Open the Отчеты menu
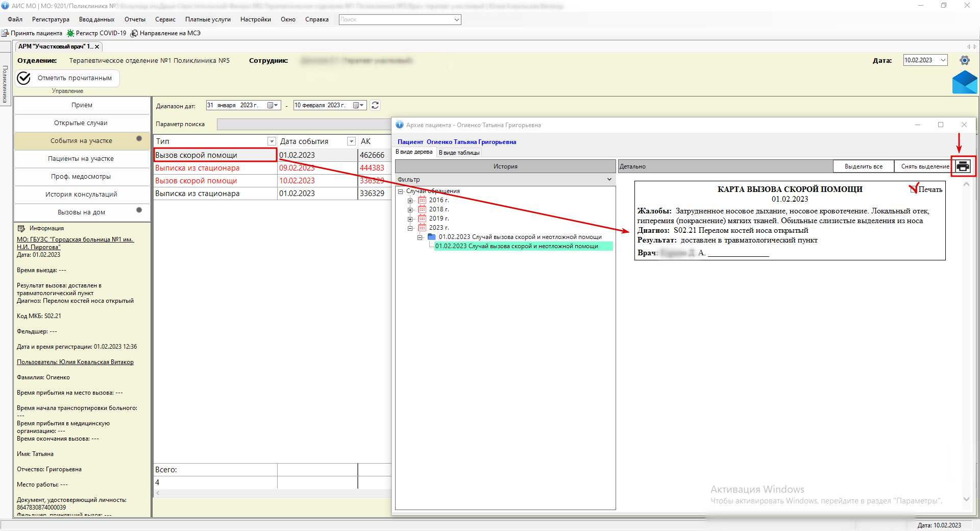Viewport: 980px width, 531px height. (x=135, y=19)
